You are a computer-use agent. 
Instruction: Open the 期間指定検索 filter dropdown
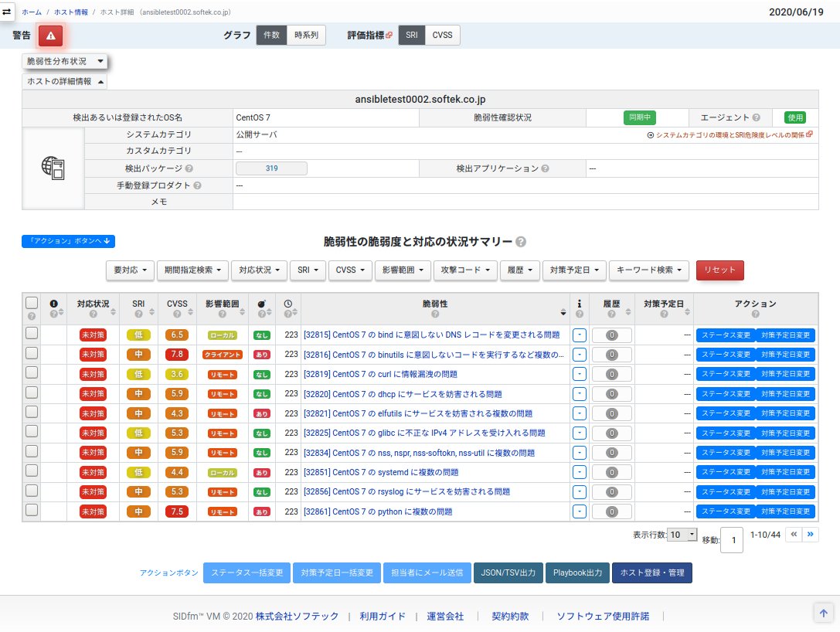192,270
